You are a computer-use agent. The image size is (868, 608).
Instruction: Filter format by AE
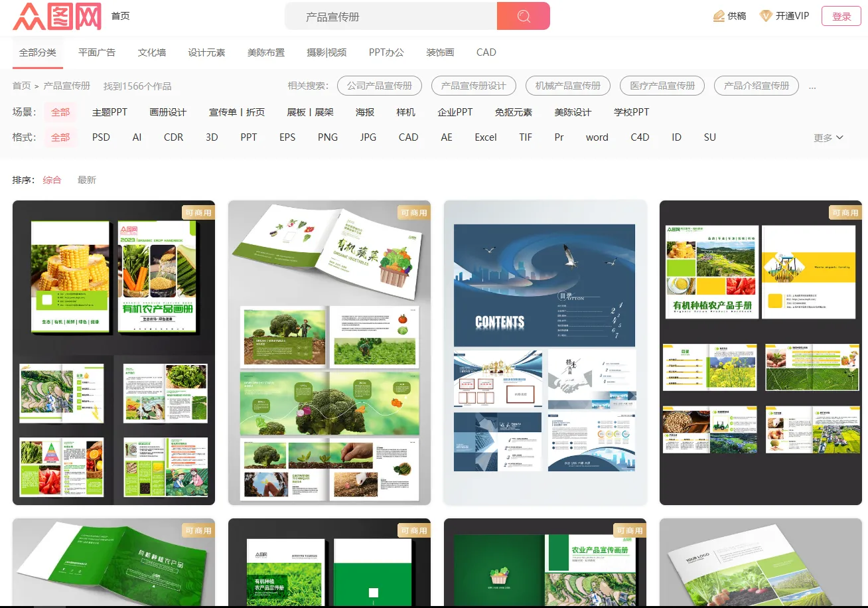(x=447, y=137)
